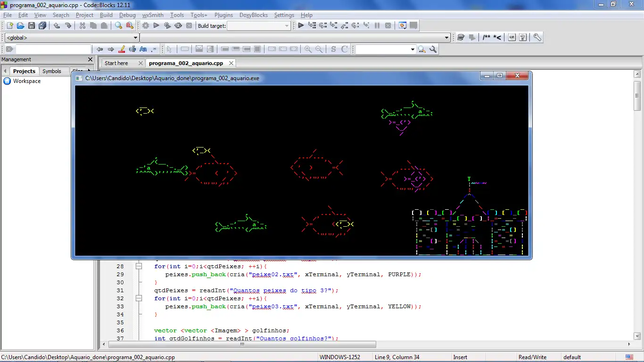Screen dimensions: 644x362
Task: Create a new file via toolbar icon
Action: click(9, 25)
